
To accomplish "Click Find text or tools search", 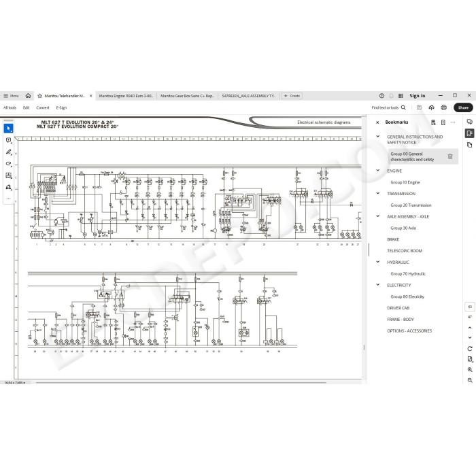I will click(x=388, y=107).
